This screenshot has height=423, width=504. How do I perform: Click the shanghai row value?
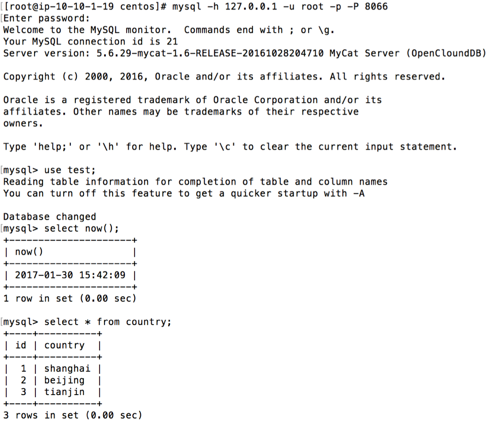(67, 368)
